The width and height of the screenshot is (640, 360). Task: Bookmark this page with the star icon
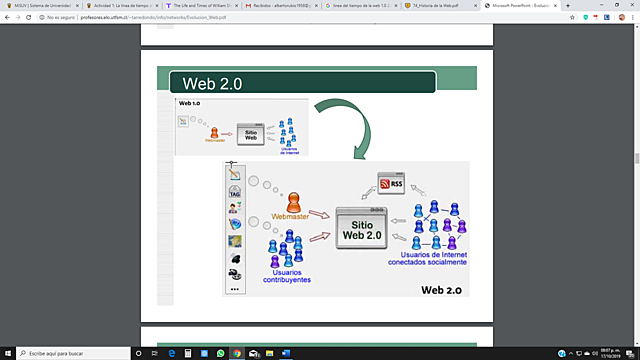coord(572,18)
